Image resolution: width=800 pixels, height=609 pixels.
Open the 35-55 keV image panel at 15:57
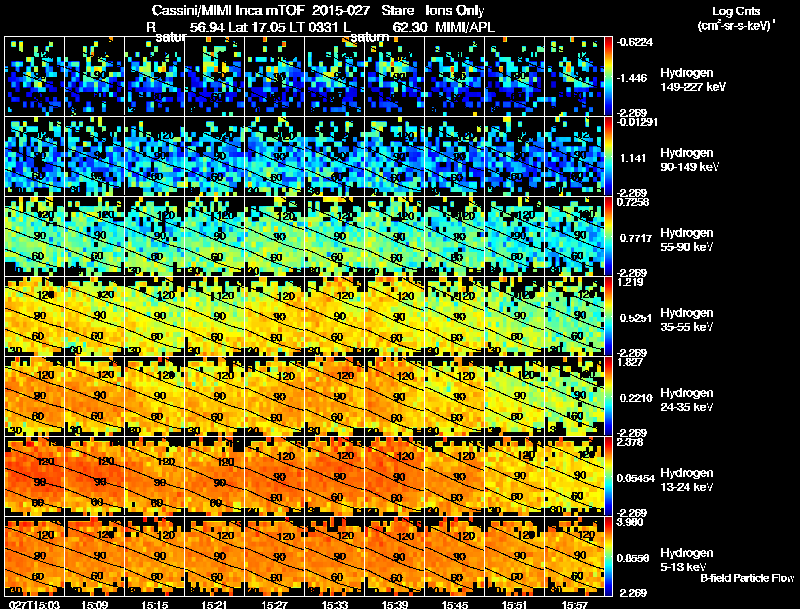click(574, 316)
